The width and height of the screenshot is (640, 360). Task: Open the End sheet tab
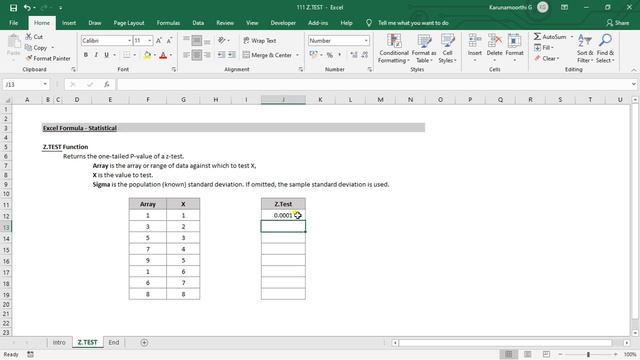(x=113, y=342)
